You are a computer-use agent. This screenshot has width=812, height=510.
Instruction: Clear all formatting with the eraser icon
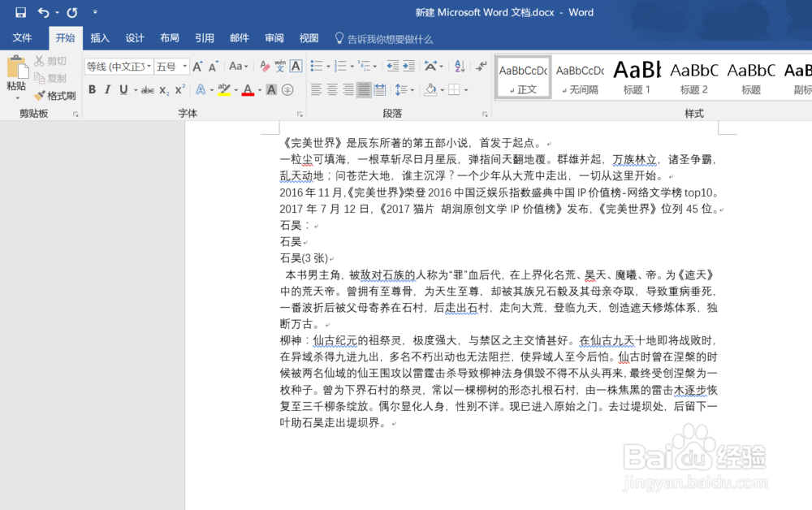click(x=265, y=67)
